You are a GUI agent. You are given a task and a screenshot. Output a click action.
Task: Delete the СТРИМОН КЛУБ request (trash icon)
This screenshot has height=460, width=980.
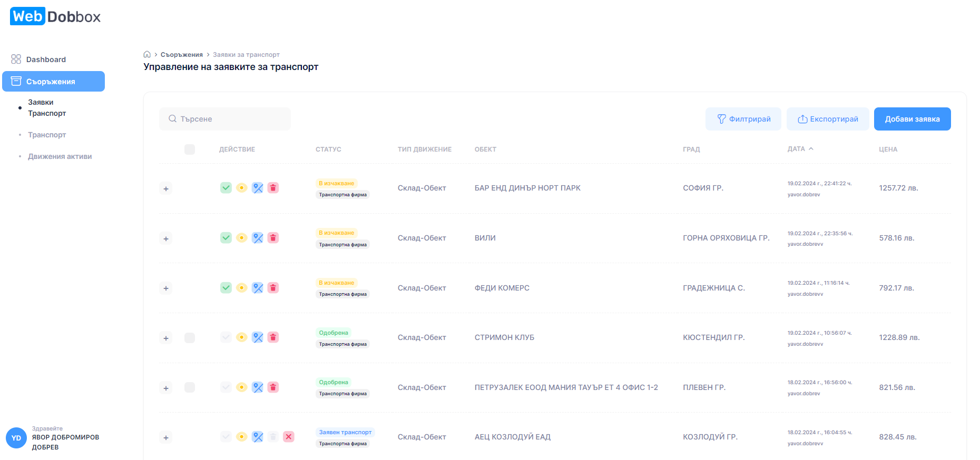coord(273,337)
